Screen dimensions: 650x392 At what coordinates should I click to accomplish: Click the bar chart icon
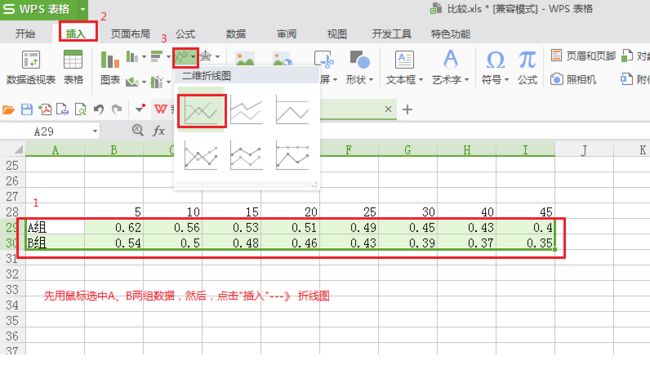(156, 56)
